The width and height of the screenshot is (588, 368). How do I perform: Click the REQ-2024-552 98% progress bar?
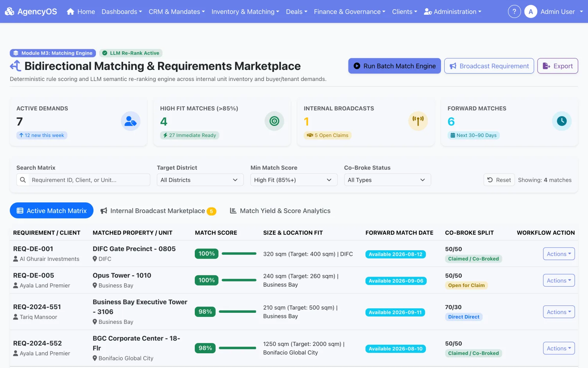point(237,348)
